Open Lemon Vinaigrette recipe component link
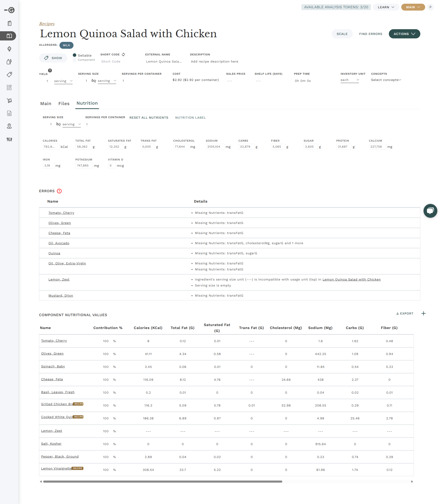 [56, 468]
